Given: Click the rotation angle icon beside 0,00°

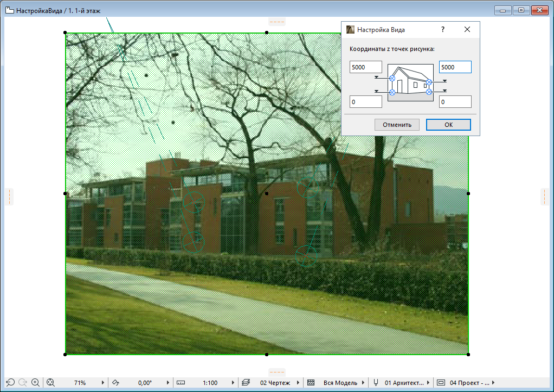Looking at the screenshot, I should click(x=115, y=382).
